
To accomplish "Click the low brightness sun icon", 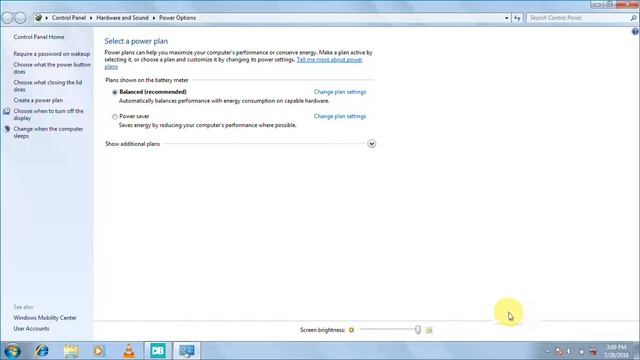I will pos(351,330).
